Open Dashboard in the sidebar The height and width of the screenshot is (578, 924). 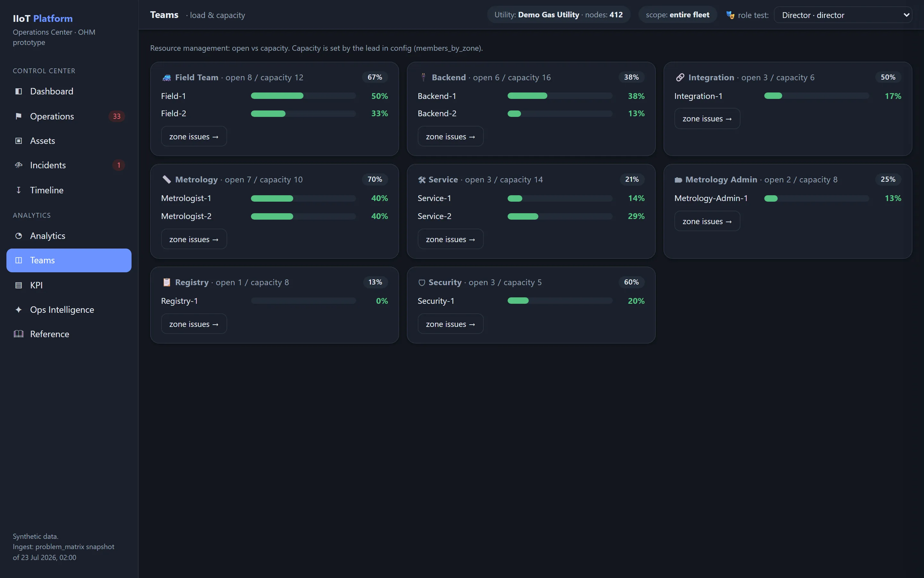(x=69, y=92)
